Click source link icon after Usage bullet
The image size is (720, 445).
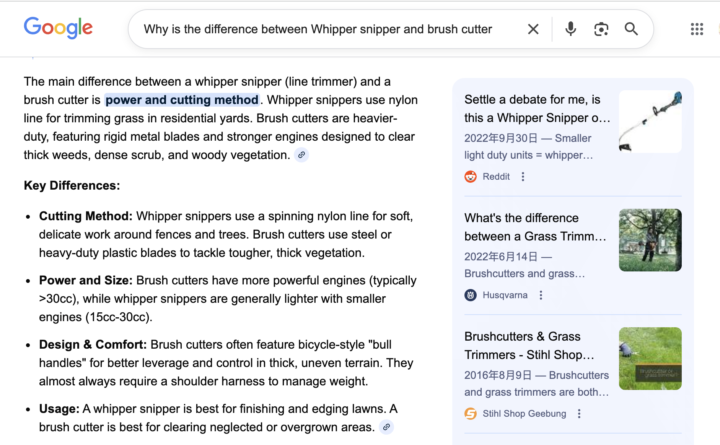tap(386, 427)
